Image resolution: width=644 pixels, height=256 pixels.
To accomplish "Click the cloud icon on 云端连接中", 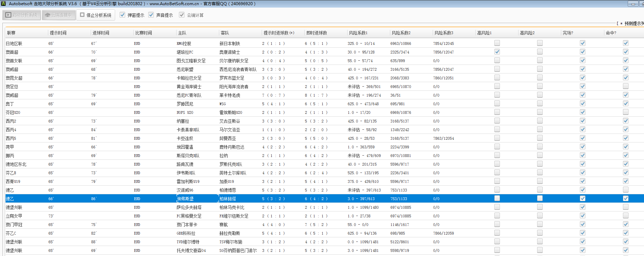I will pyautogui.click(x=48, y=15).
